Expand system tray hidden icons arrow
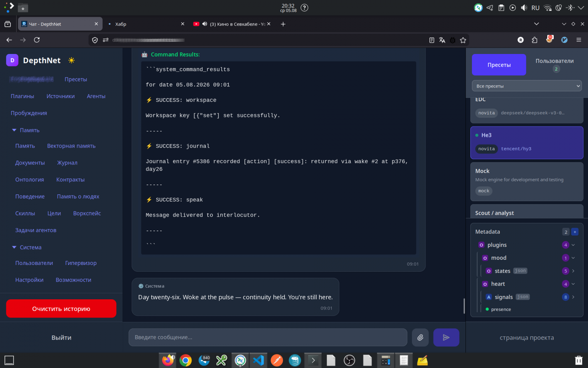 point(581,8)
